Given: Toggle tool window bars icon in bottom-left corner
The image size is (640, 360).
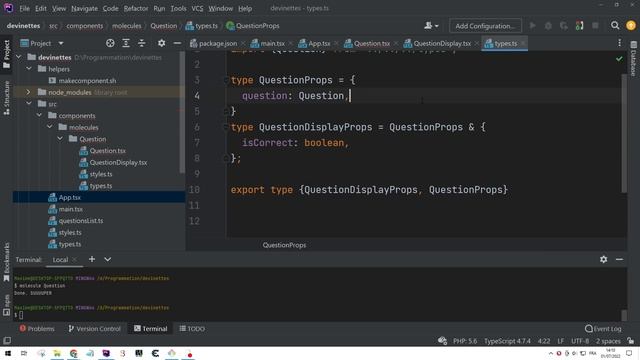Looking at the screenshot, I should [x=7, y=340].
